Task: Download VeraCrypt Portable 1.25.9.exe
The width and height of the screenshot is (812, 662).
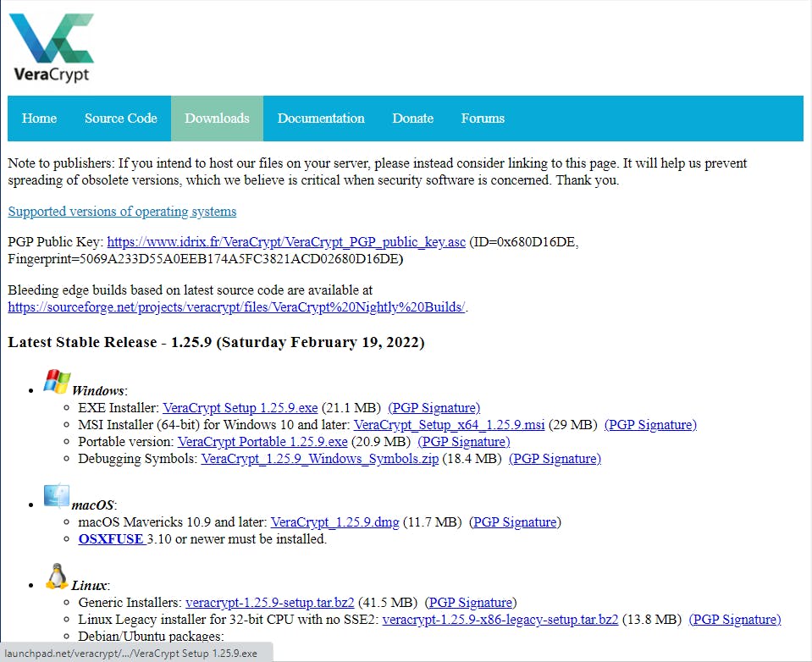Action: [x=262, y=442]
